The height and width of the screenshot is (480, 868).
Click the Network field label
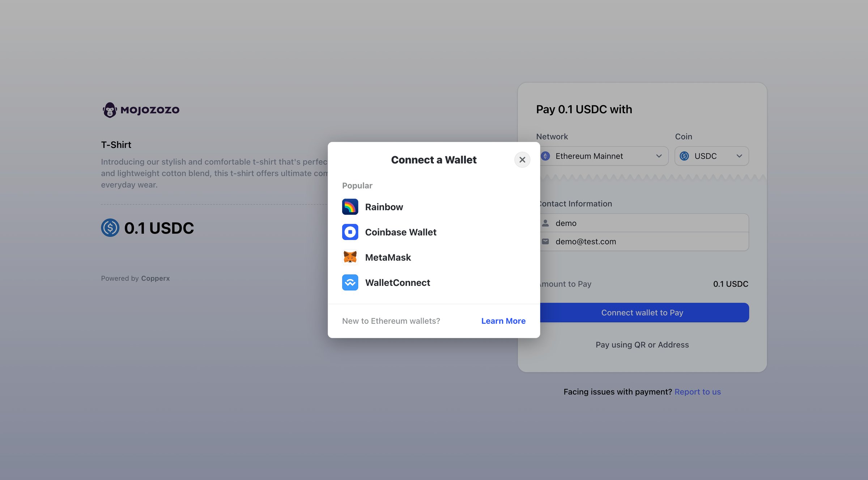point(552,137)
